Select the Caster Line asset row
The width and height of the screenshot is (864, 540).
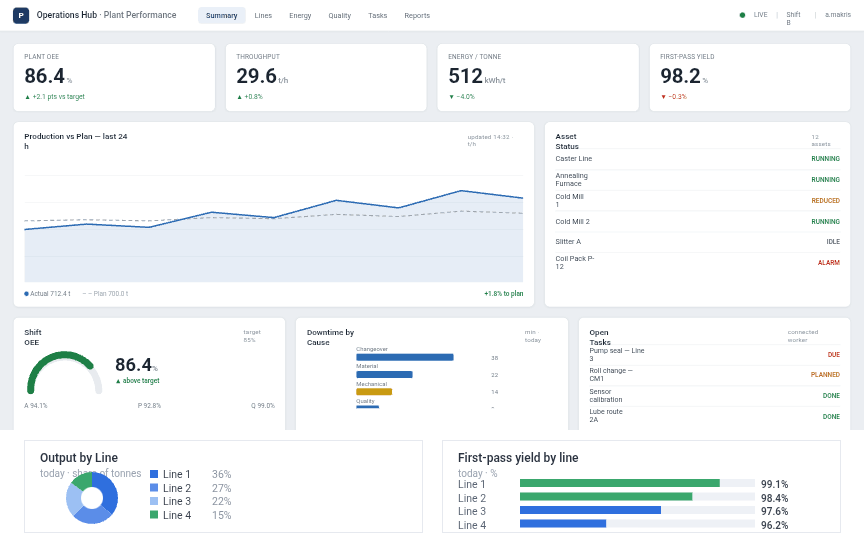coord(698,159)
